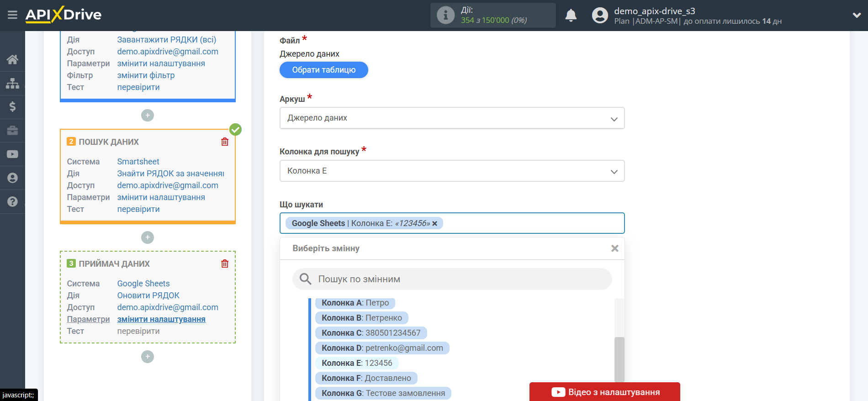Delete the ПОШУК ДАНИХ block with trash icon
Screen dimensions: 868x401
pos(225,142)
